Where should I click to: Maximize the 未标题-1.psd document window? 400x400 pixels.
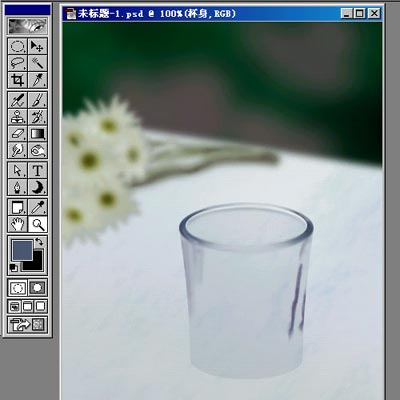(360, 14)
